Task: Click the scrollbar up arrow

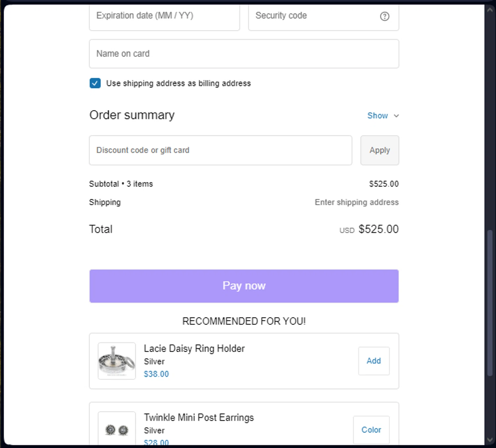Action: pyautogui.click(x=490, y=10)
